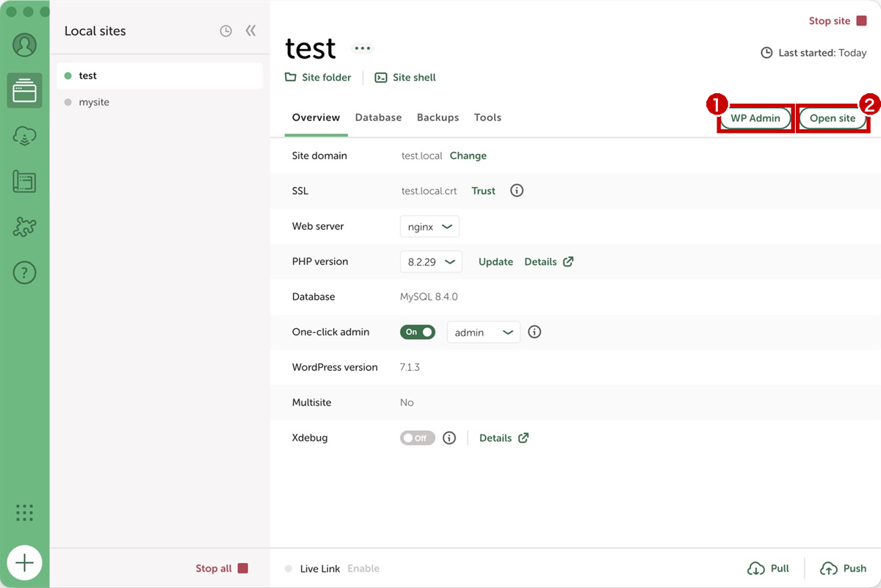Open the Site folder link
Screen dimensions: 881x588
(318, 77)
